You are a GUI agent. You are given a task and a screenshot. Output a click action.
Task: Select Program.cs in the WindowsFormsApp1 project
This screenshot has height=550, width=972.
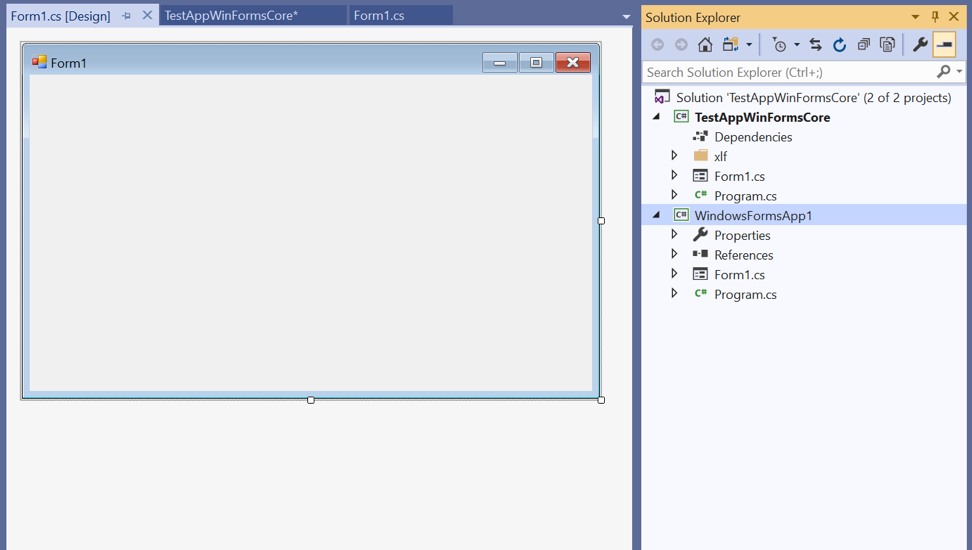[x=745, y=295]
